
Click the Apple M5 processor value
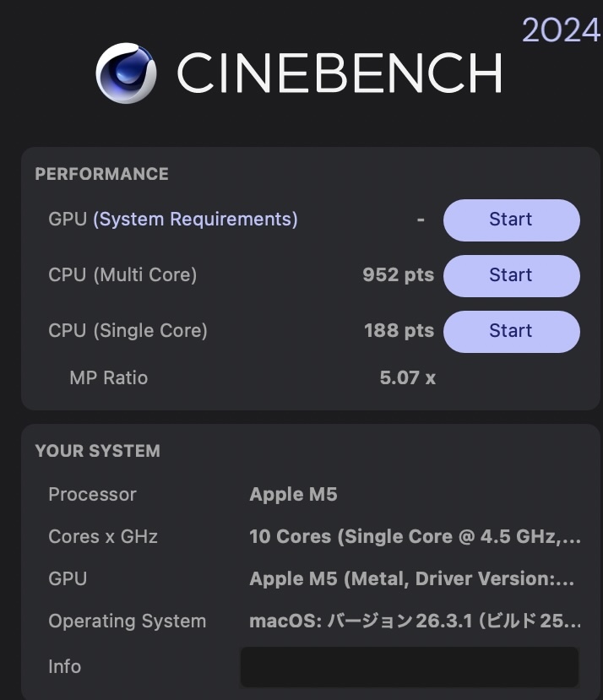point(293,494)
